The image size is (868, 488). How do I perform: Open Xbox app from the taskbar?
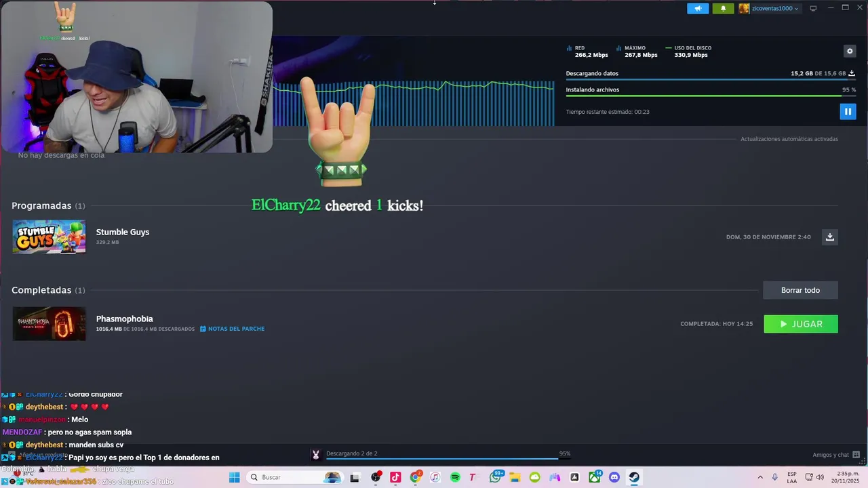(x=595, y=477)
